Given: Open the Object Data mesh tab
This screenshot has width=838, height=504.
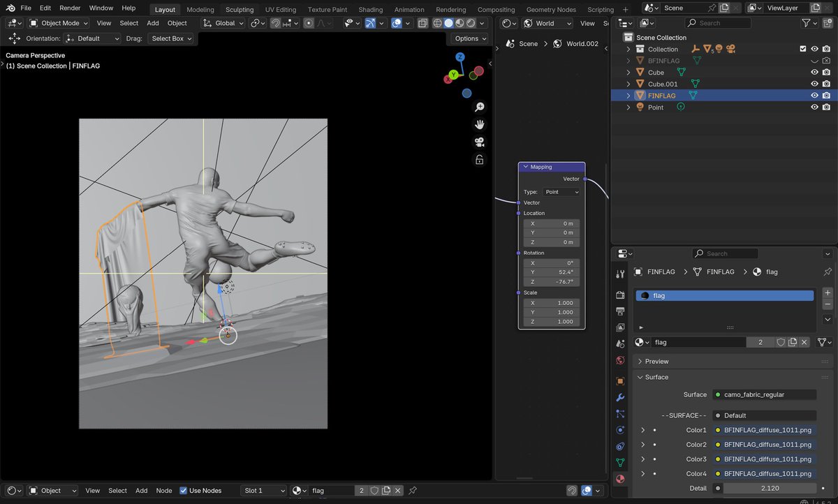Looking at the screenshot, I should click(x=620, y=462).
